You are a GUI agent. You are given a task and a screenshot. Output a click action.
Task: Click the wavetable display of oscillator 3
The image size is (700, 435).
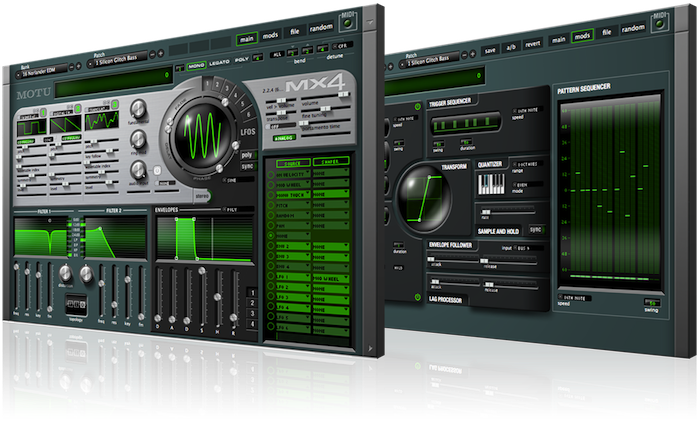(x=102, y=121)
